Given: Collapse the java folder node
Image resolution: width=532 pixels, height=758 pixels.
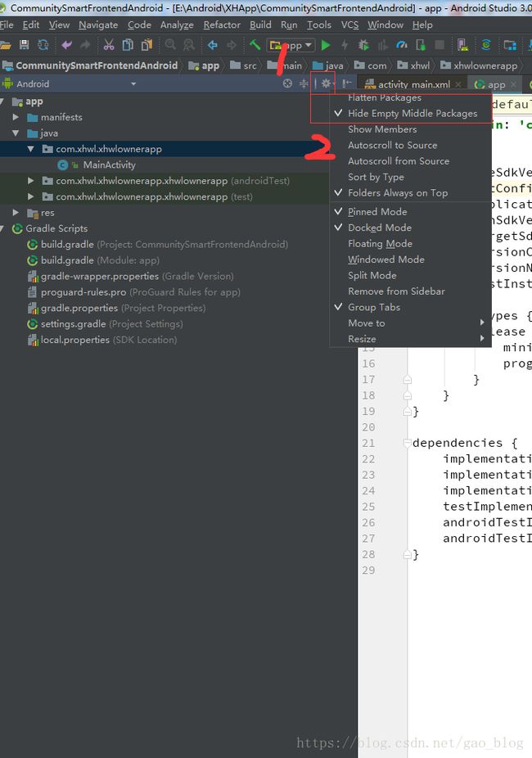Looking at the screenshot, I should click(x=16, y=133).
